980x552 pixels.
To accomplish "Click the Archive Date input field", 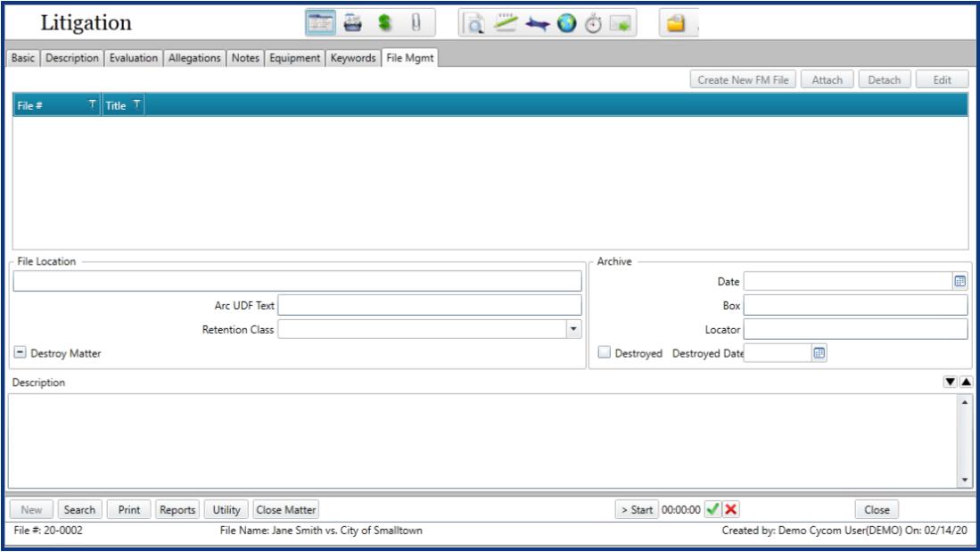I will [x=848, y=281].
